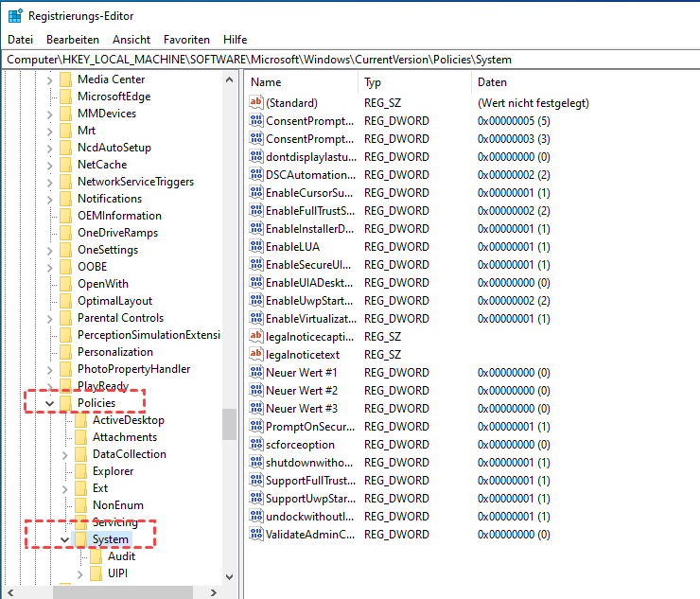Open the Bearbeiten menu
The height and width of the screenshot is (599, 700).
click(x=73, y=40)
